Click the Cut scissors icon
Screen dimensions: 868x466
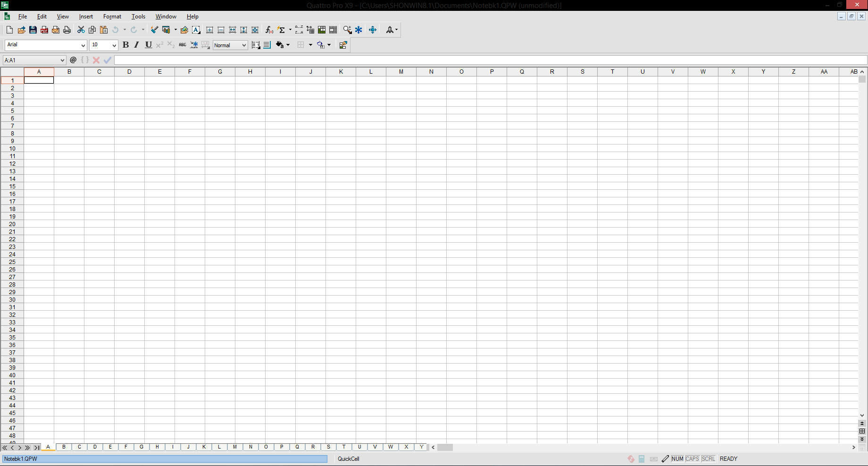[81, 30]
